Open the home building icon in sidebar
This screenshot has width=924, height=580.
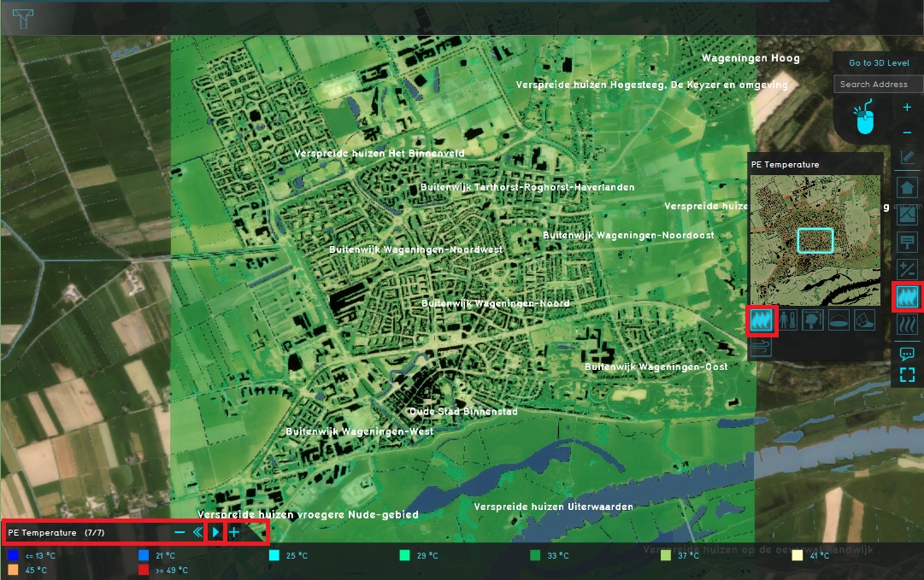pos(907,187)
